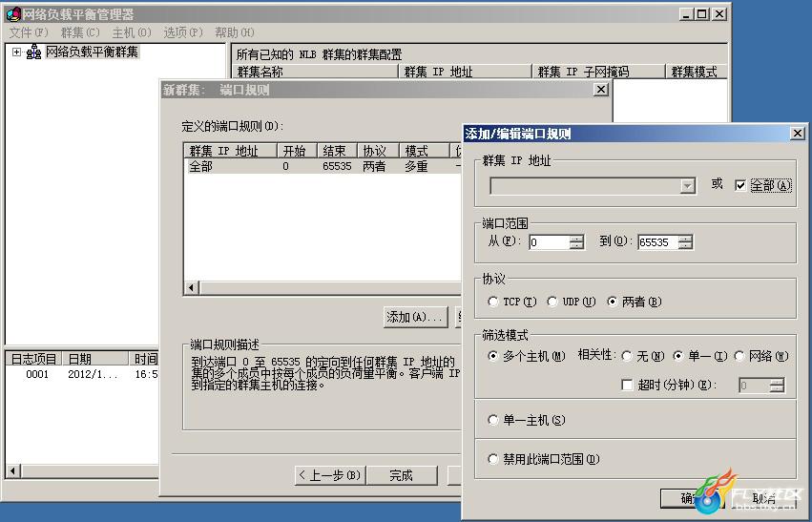Increase the 到(O) port spinner up arrow
The height and width of the screenshot is (522, 812).
pos(685,239)
